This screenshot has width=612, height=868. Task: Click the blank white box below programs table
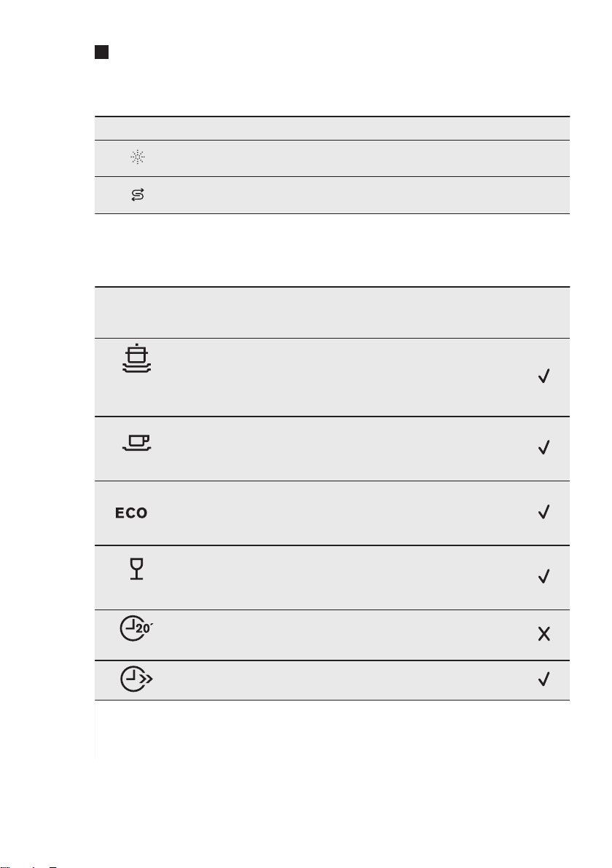point(332,728)
